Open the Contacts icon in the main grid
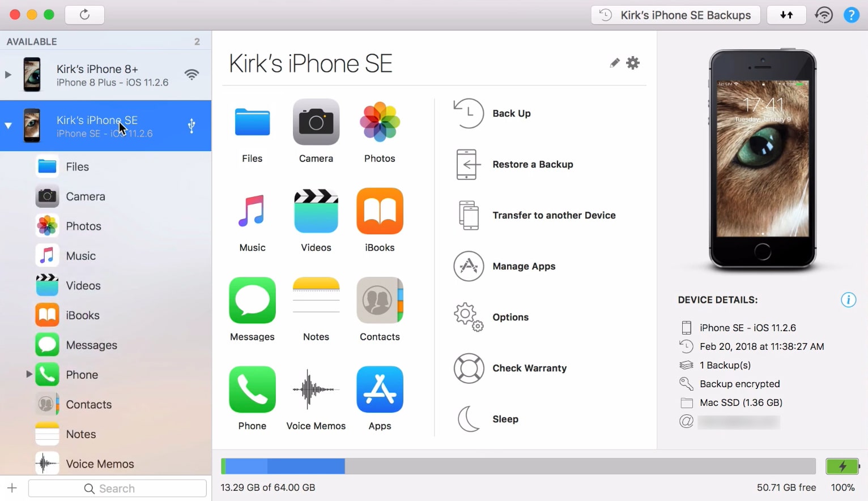Screen dimensions: 868x501 click(380, 300)
